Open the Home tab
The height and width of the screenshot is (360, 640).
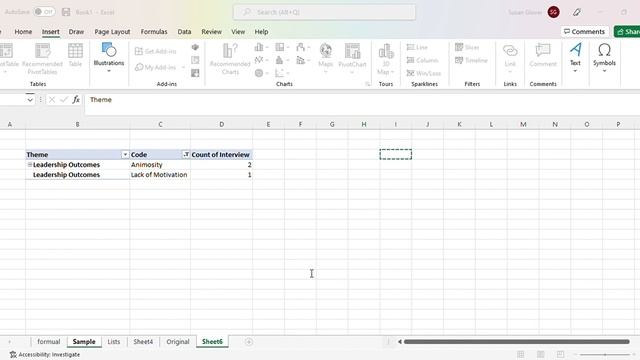click(x=23, y=31)
